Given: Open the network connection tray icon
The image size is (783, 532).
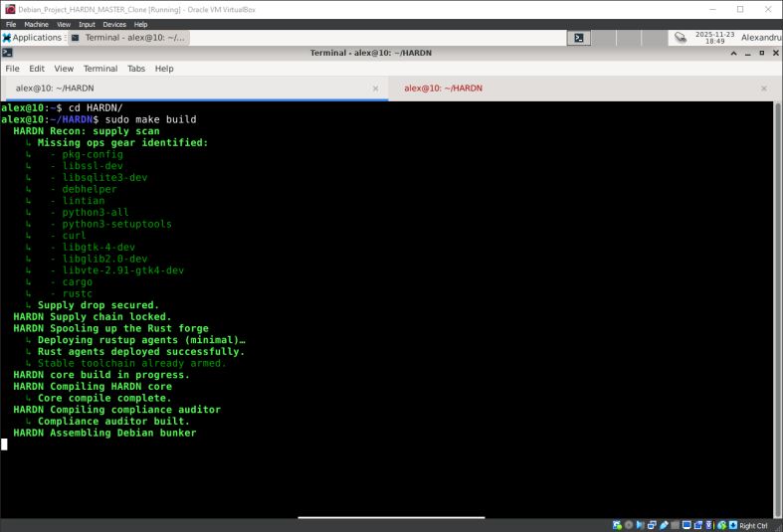Looking at the screenshot, I should point(681,38).
